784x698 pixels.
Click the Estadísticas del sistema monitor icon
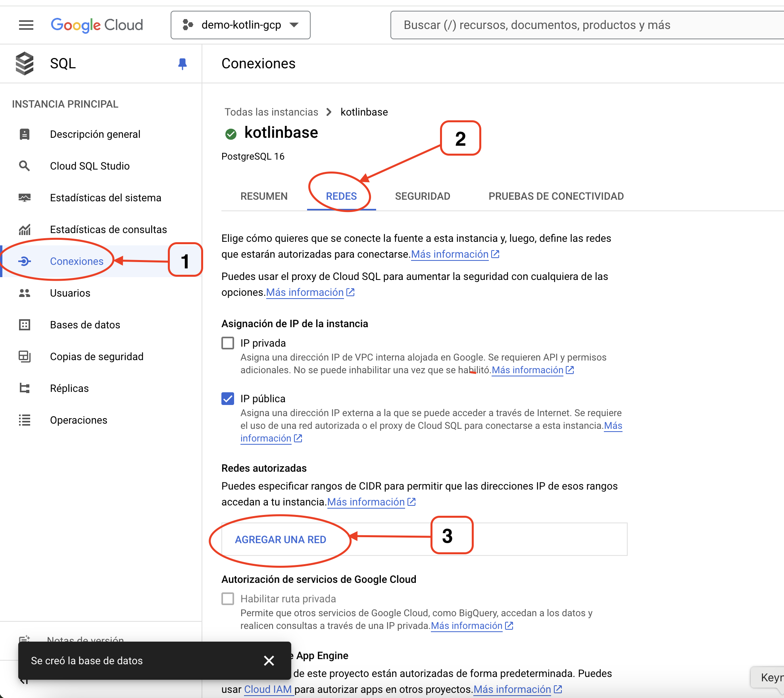(x=25, y=198)
